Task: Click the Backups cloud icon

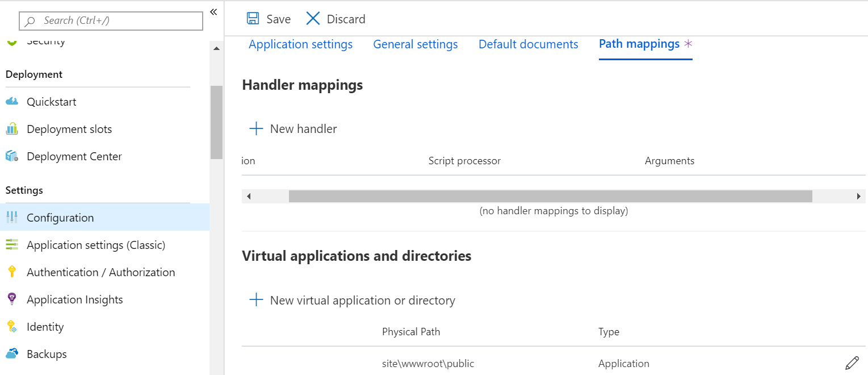Action: 12,354
